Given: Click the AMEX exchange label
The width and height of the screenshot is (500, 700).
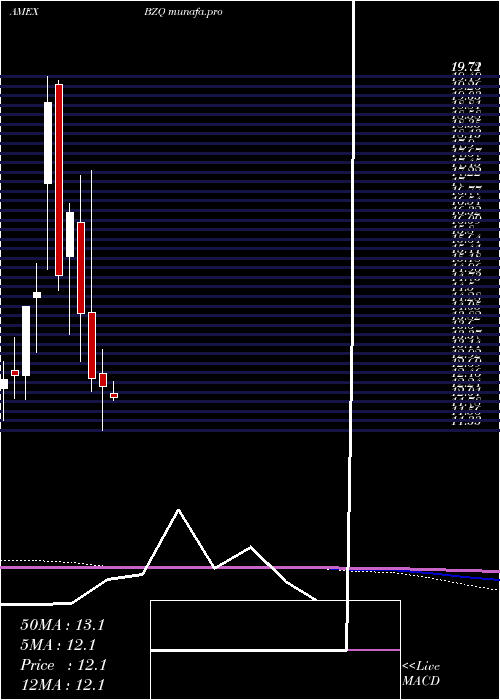Looking at the screenshot, I should [x=24, y=12].
